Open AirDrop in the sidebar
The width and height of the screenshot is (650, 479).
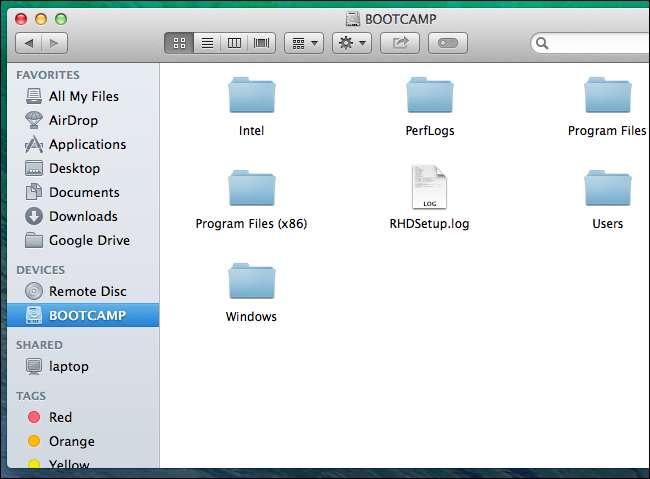(x=72, y=120)
